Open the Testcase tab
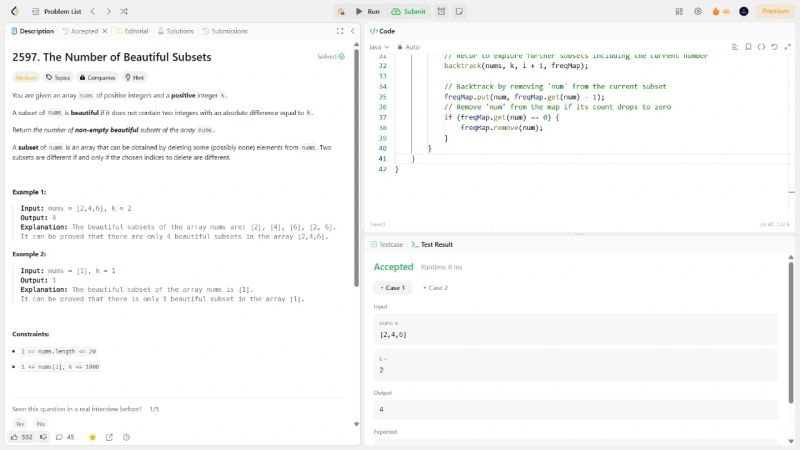Image resolution: width=800 pixels, height=450 pixels. (x=388, y=244)
